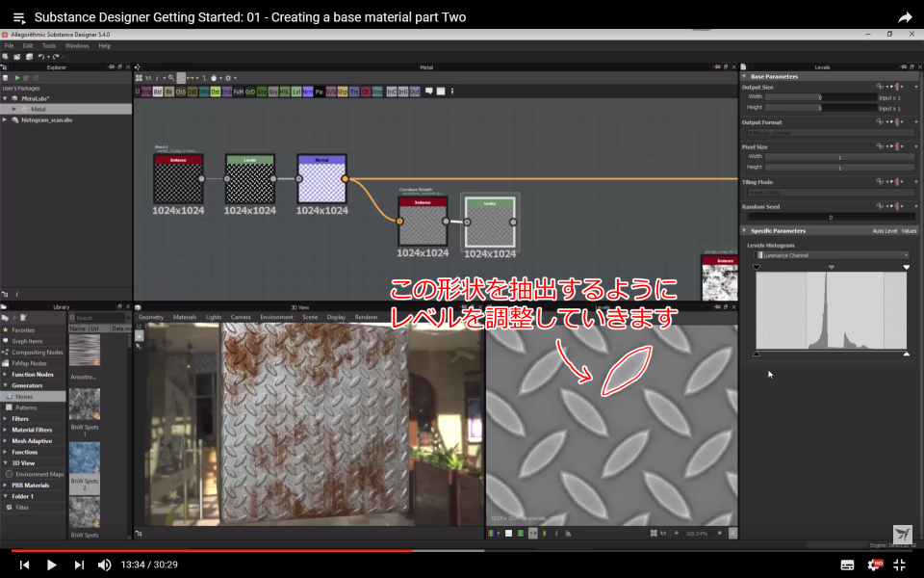Add a Gradient (Gra) node from toolbar

pyautogui.click(x=262, y=92)
